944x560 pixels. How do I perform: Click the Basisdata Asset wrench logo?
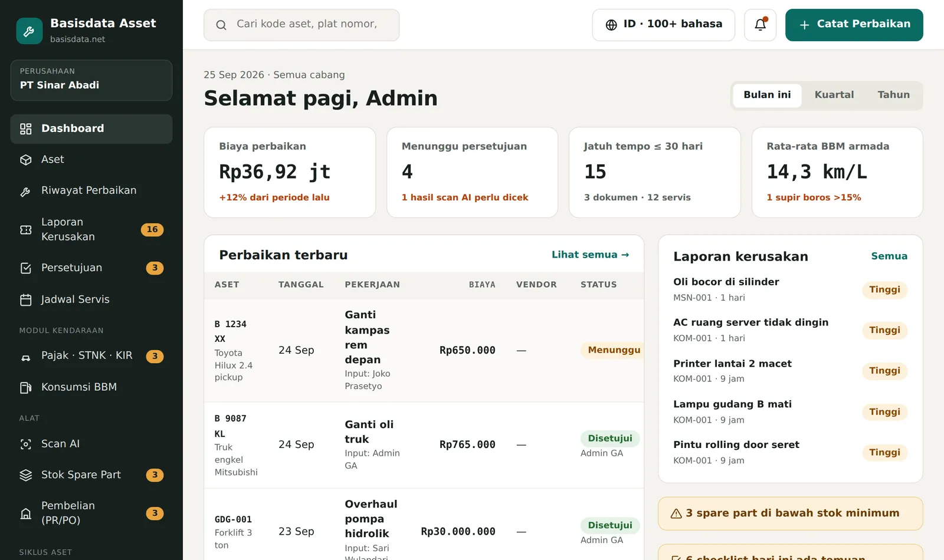[29, 31]
